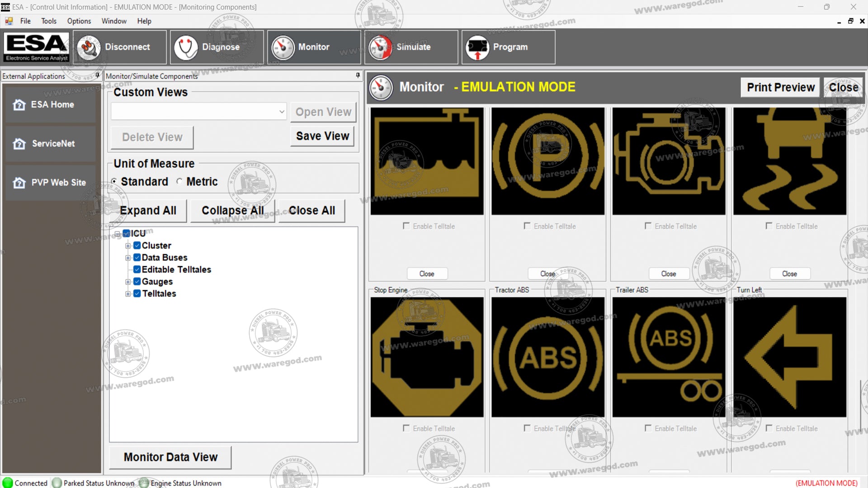This screenshot has width=868, height=488.
Task: Expand the Telltales tree node
Action: (x=128, y=294)
